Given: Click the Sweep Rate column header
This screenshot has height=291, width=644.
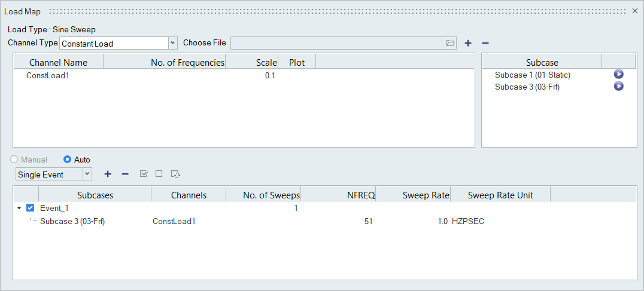Looking at the screenshot, I should (x=426, y=195).
